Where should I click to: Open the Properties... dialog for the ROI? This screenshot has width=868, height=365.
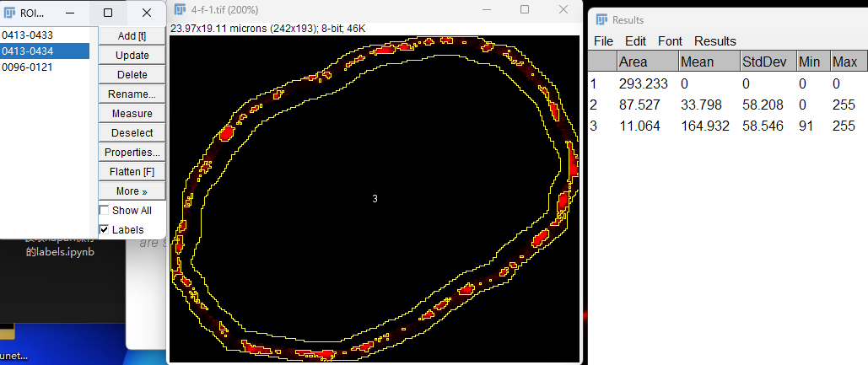coord(132,152)
